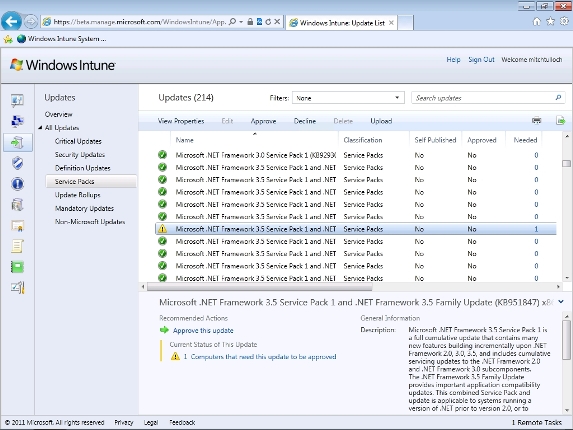Click the description pane vertical scrollbar thumb

(x=566, y=340)
